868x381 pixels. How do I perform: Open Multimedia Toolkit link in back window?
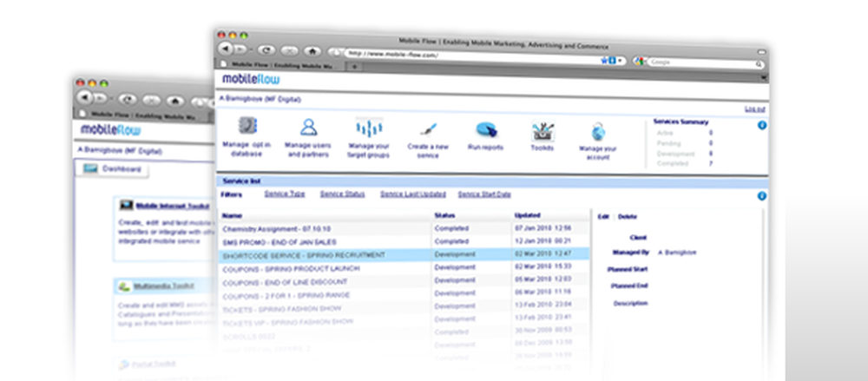pos(164,287)
